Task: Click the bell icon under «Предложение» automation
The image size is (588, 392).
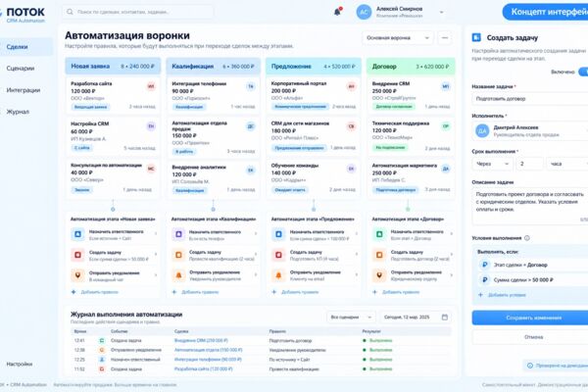Action: (x=278, y=275)
